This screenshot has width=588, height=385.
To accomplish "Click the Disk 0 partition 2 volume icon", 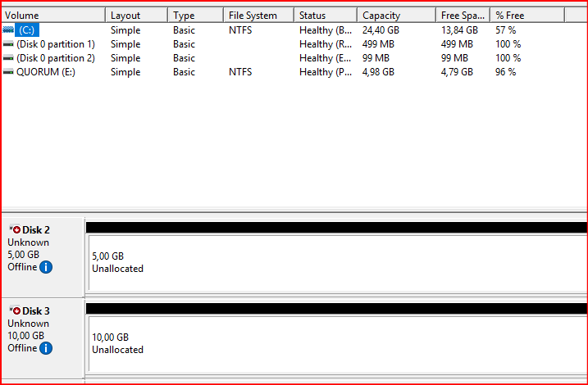I will click(8, 58).
